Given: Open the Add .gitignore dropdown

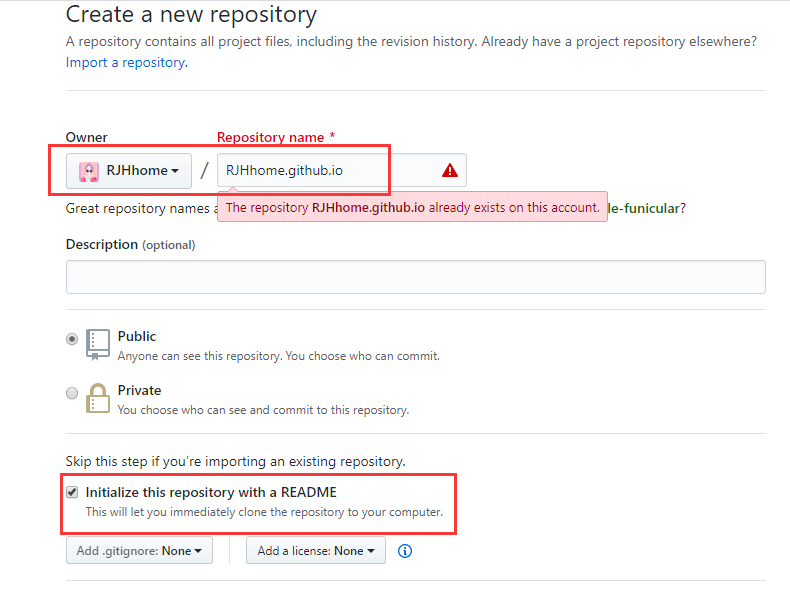Looking at the screenshot, I should pos(139,550).
